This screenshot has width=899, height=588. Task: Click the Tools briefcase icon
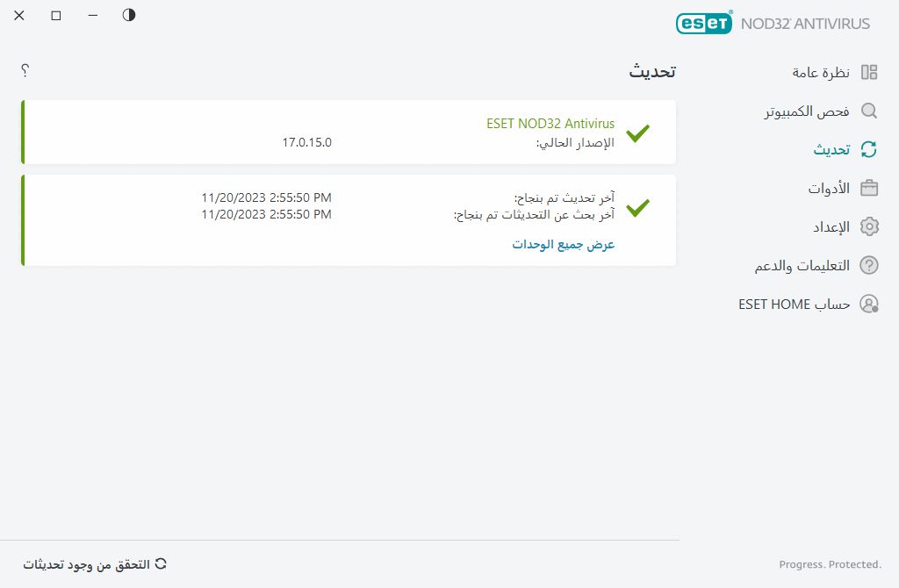click(869, 188)
